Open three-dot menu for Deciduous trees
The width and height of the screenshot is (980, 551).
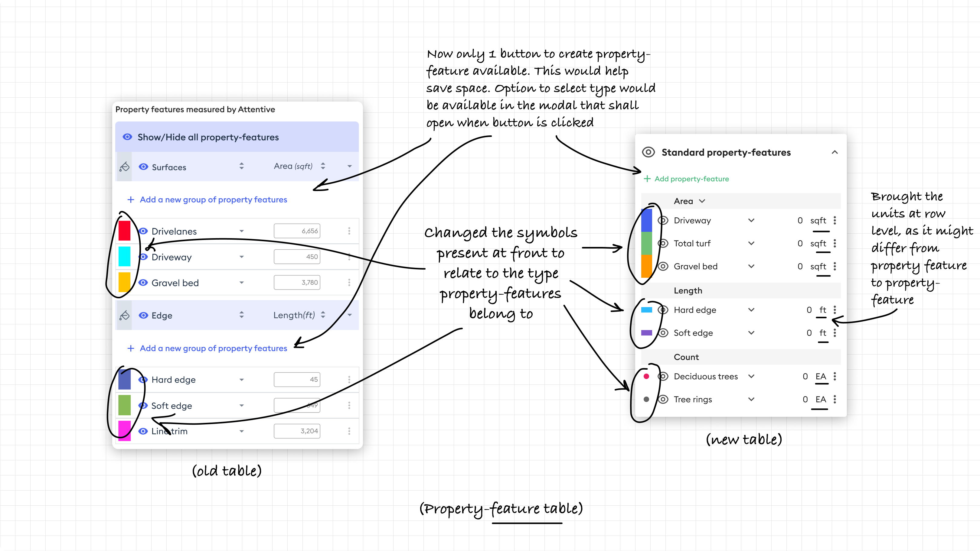coord(835,377)
